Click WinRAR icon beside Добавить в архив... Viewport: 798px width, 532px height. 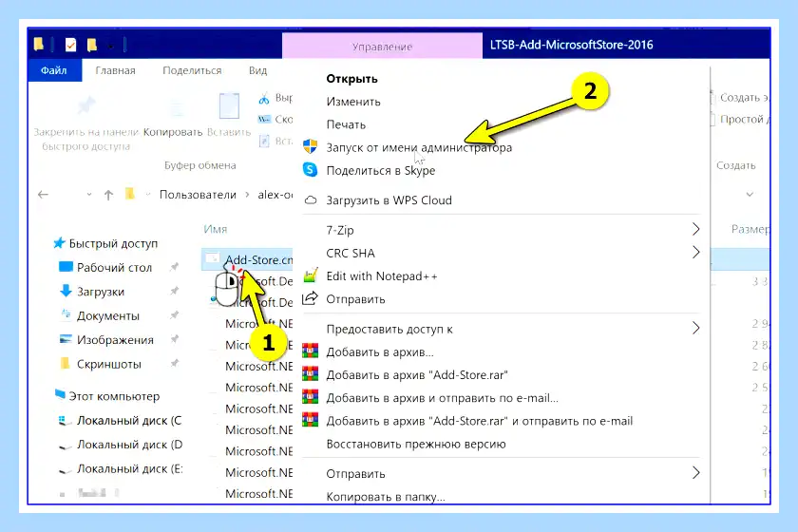310,351
